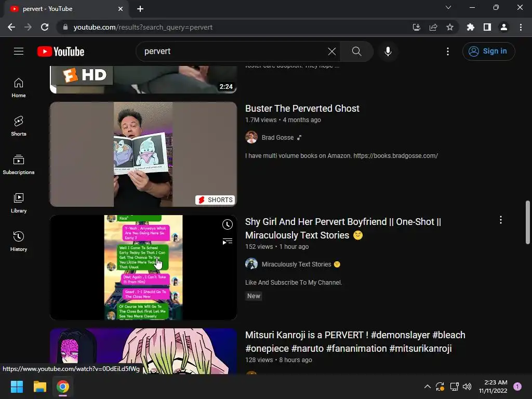Open Chrome profile icon
This screenshot has height=399, width=532.
504,27
